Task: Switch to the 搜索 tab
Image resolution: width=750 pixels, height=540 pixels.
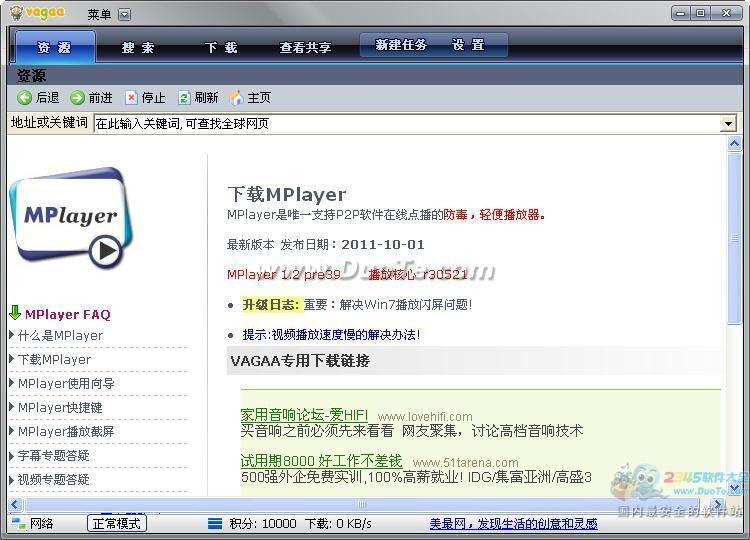Action: coord(138,47)
